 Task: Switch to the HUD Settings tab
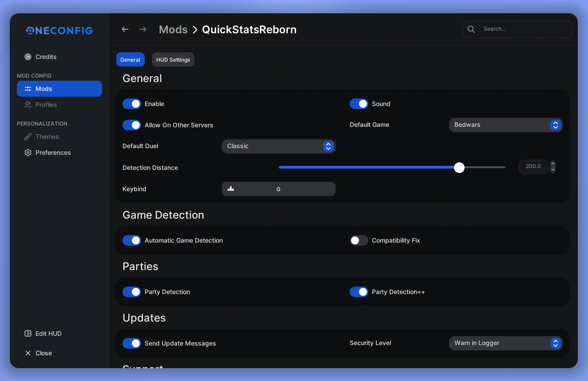click(173, 59)
